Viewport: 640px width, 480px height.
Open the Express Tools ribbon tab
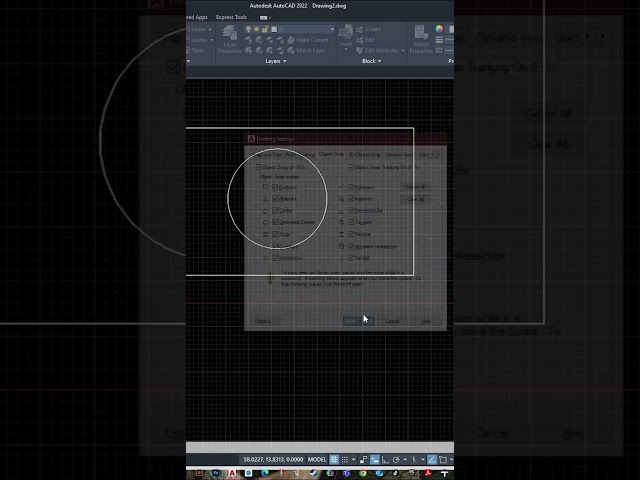pyautogui.click(x=231, y=17)
